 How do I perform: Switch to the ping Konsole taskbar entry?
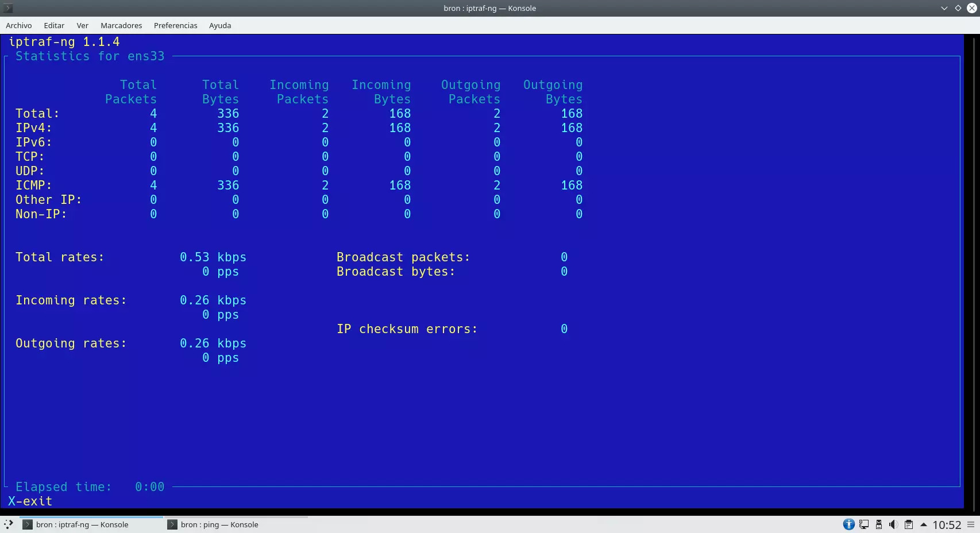point(219,524)
